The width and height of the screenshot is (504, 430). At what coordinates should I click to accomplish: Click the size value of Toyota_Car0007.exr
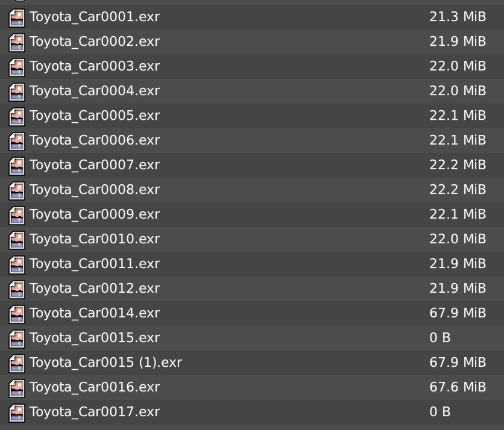click(458, 165)
